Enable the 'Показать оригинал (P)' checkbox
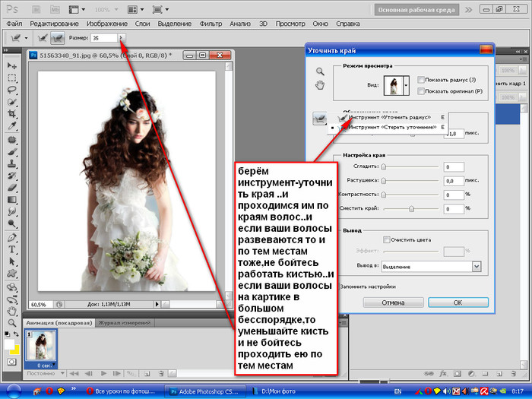Screen dimensions: 532x399 (421, 91)
